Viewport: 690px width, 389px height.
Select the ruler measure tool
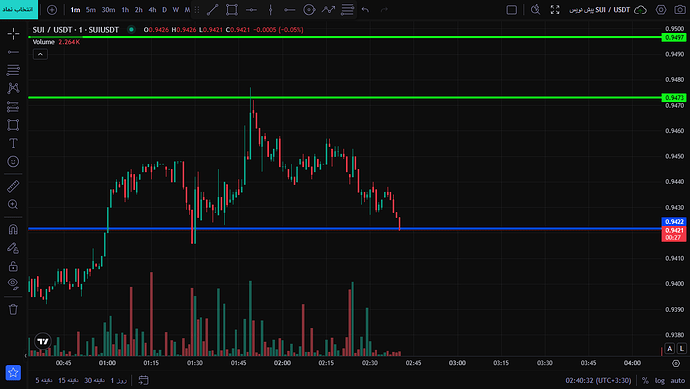click(x=13, y=186)
